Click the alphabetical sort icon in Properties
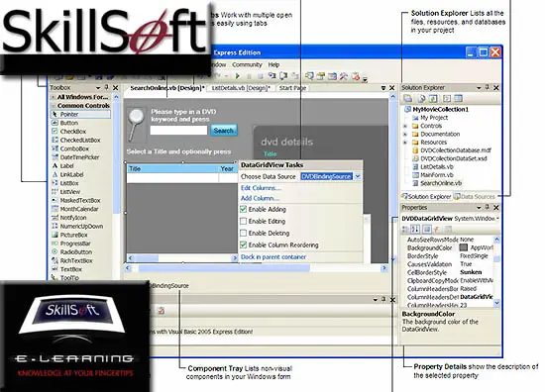545x392 pixels. 415,229
